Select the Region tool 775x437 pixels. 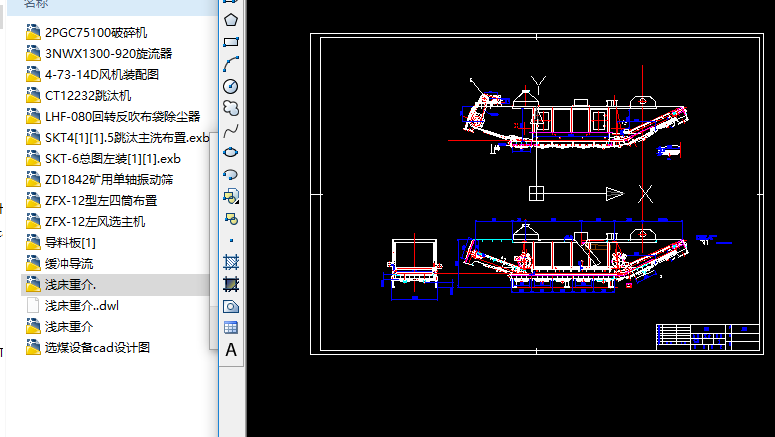[x=231, y=306]
